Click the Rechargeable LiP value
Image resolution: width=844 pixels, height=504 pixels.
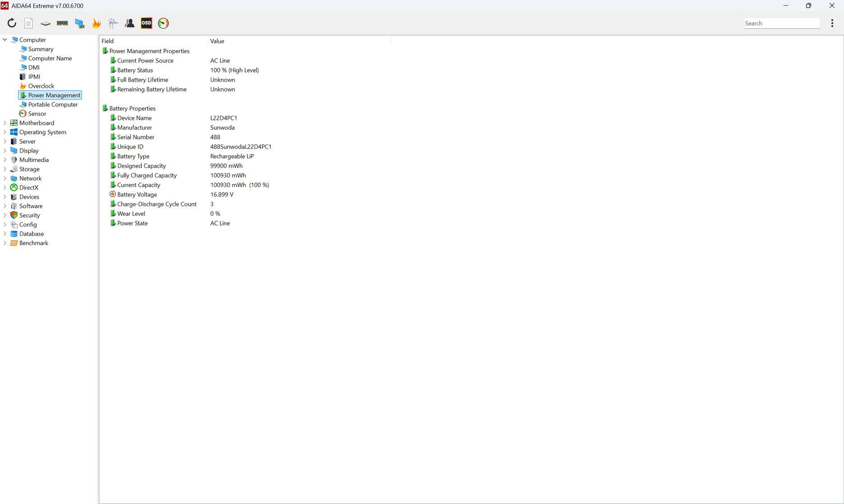[232, 156]
